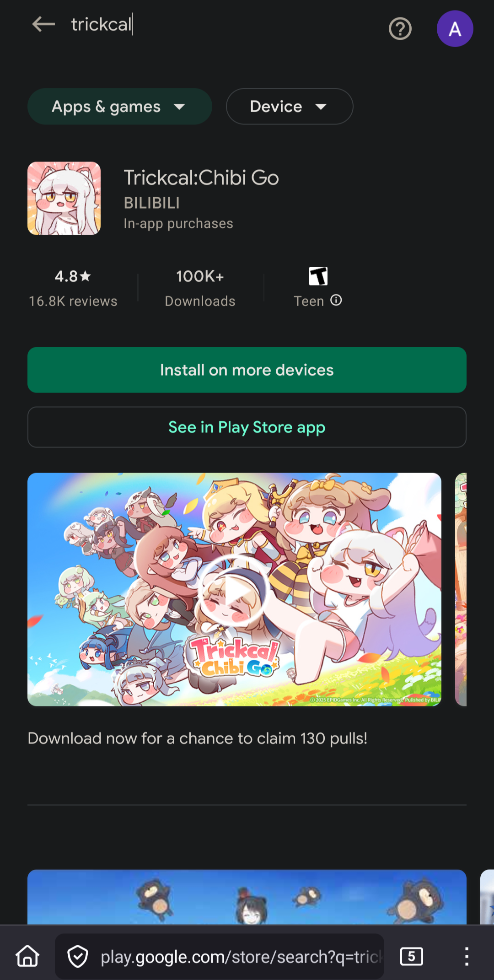The image size is (494, 980).
Task: Open the browser tab switcher showing 5
Action: pyautogui.click(x=412, y=956)
